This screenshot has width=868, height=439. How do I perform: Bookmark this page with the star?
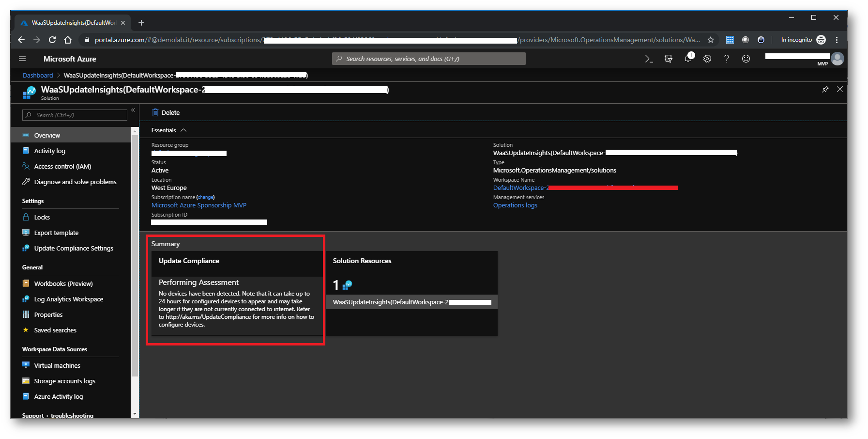tap(711, 40)
